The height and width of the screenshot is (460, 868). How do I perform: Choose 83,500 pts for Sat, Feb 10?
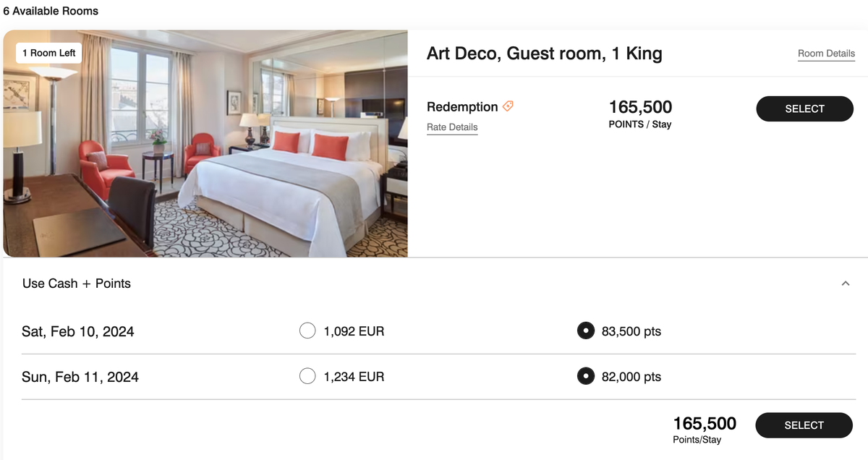[x=585, y=331]
